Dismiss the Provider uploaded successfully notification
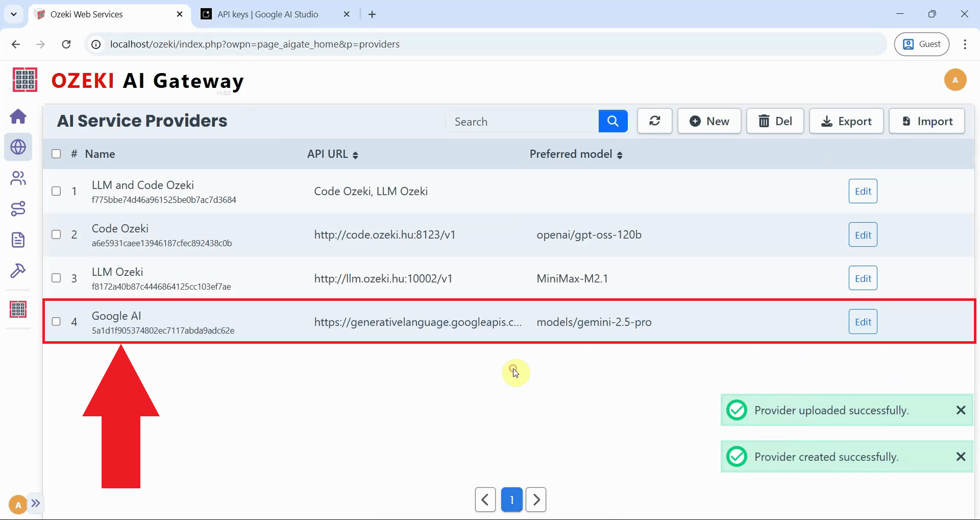Screen dimensions: 980x520 961,410
